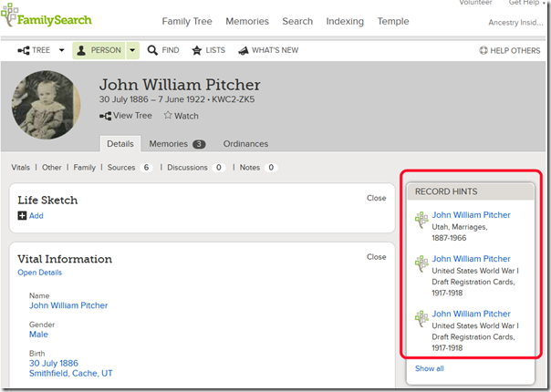Image resolution: width=551 pixels, height=392 pixels.
Task: Click the HELP OTHERS lifesaver icon
Action: point(483,50)
